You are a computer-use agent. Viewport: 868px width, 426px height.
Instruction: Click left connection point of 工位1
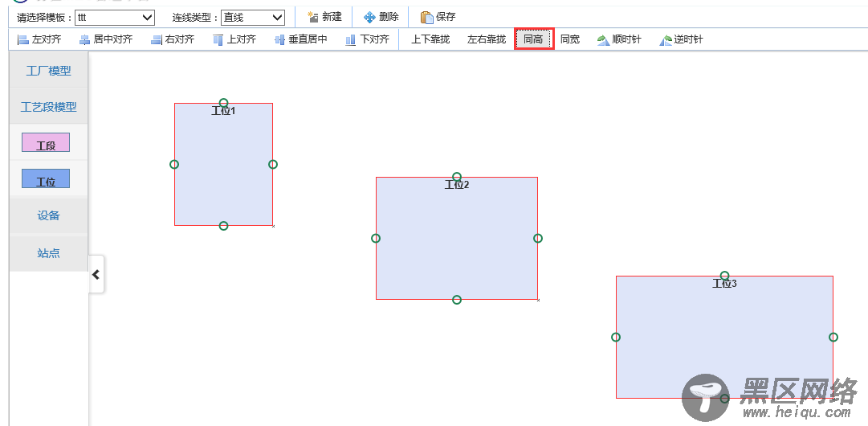[x=174, y=165]
